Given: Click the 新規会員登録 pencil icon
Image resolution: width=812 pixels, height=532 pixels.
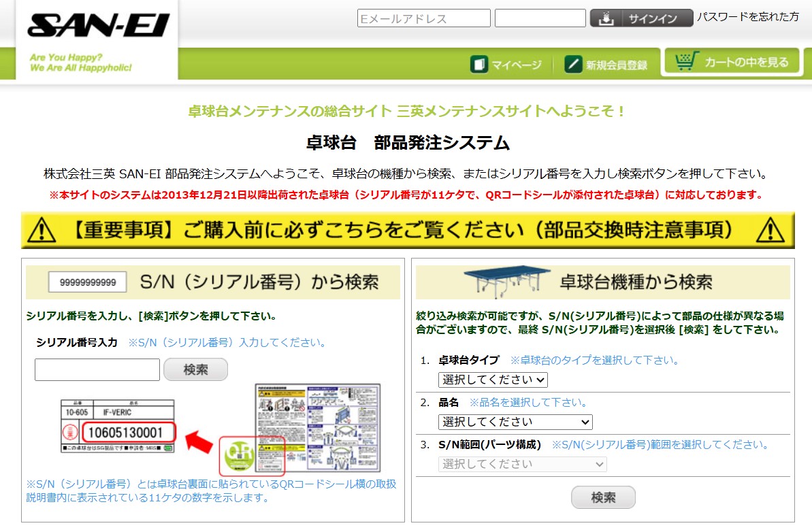Looking at the screenshot, I should pyautogui.click(x=573, y=65).
